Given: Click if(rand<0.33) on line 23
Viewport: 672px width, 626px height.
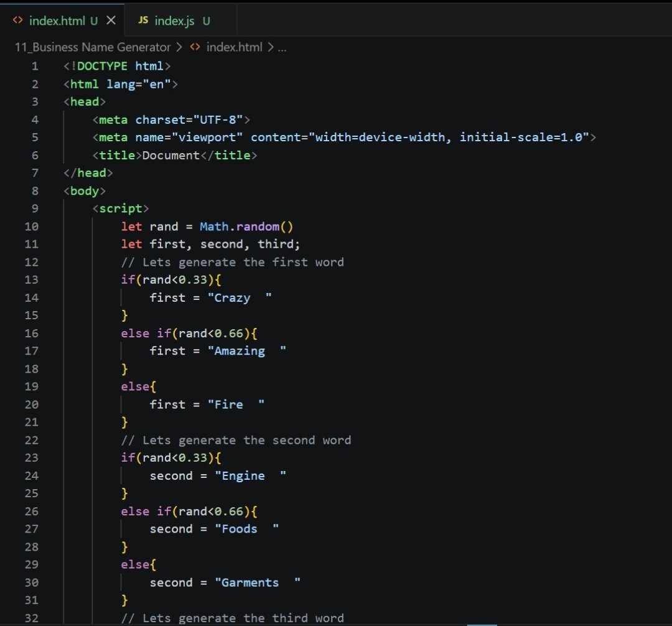Looking at the screenshot, I should point(171,457).
